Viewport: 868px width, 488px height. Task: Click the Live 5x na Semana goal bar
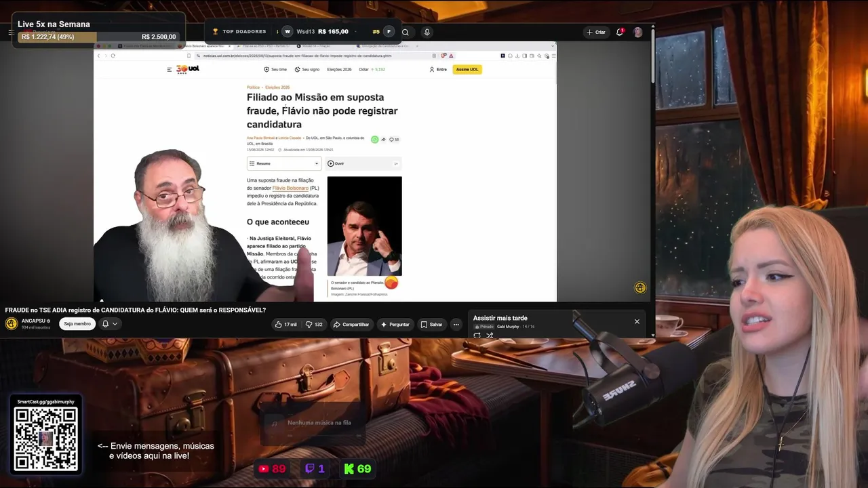(98, 37)
